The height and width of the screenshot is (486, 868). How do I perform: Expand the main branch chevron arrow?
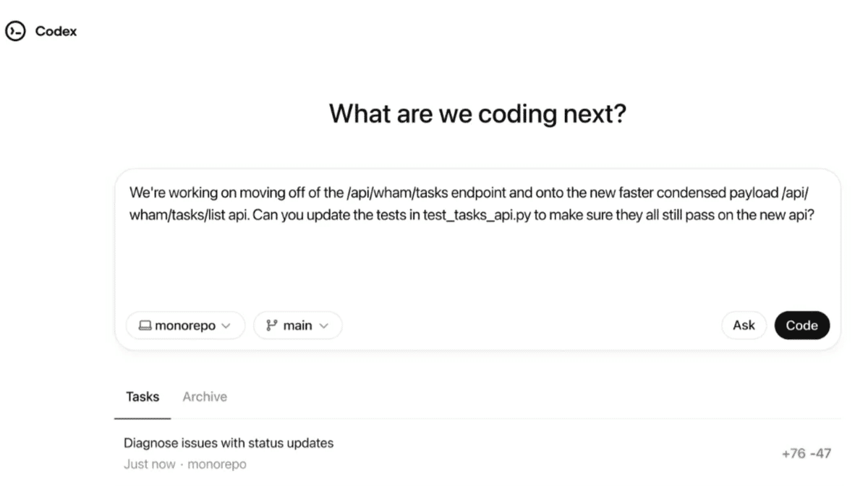point(323,326)
